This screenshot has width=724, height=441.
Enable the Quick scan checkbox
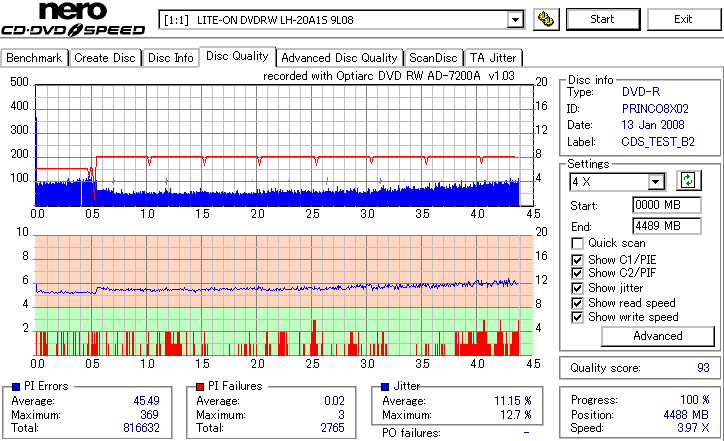coord(577,243)
